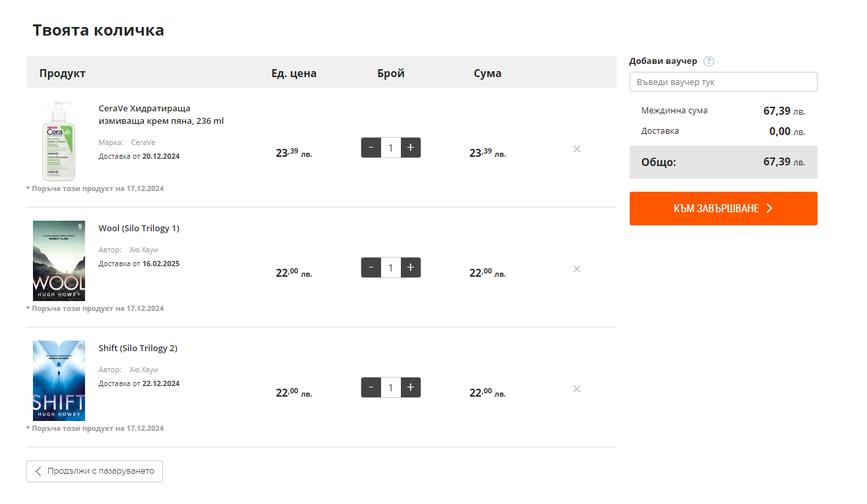Click the voucher code input field
This screenshot has width=867, height=504.
click(723, 82)
